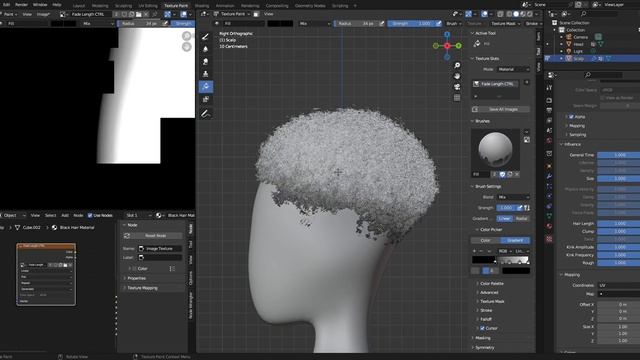640x360 pixels.
Task: Select the Radial gradient option
Action: pos(521,218)
